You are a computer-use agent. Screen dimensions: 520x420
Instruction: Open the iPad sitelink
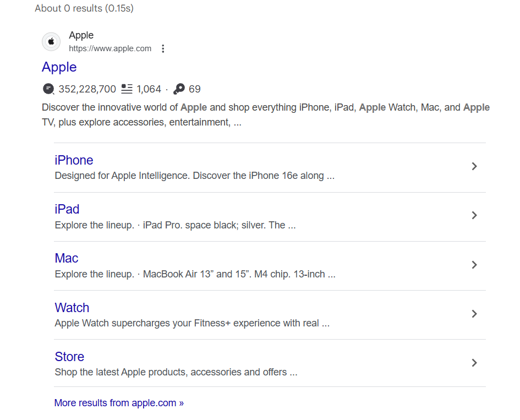pos(67,209)
